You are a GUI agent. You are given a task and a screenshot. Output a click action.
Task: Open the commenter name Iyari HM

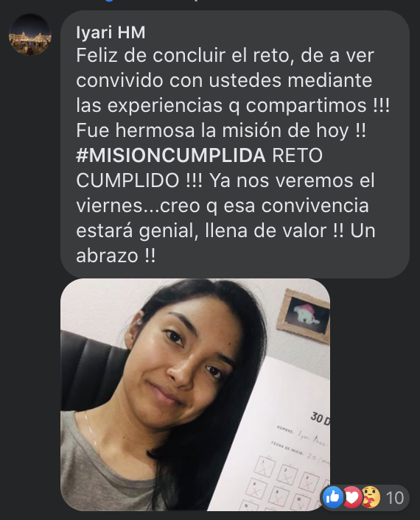[111, 32]
